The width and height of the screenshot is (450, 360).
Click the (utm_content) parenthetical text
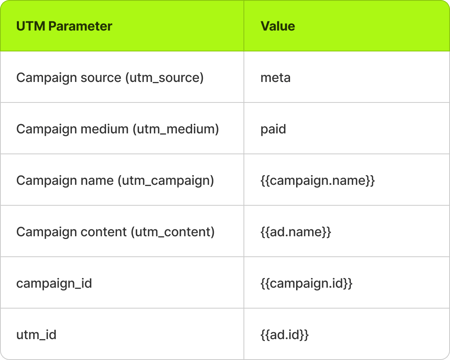(x=173, y=232)
